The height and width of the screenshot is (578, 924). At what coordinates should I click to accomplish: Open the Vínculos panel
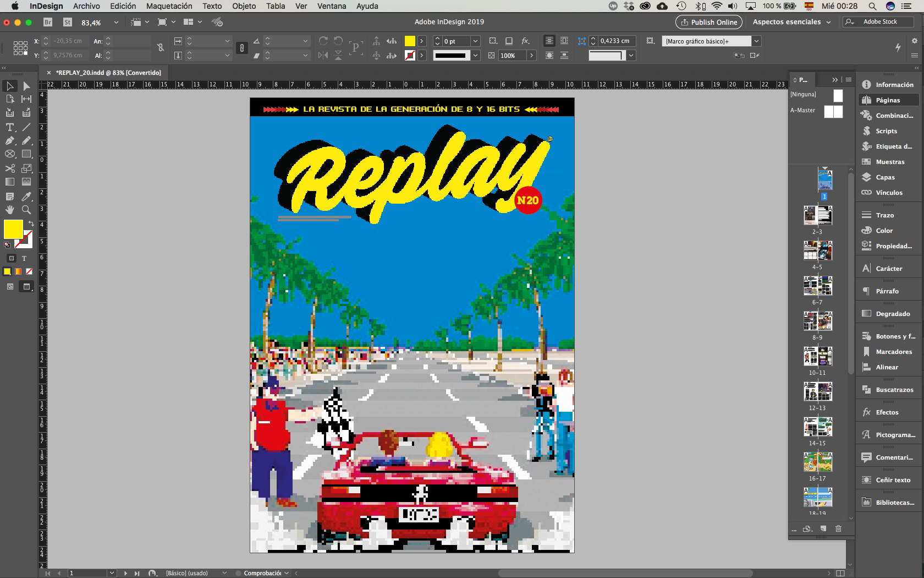(889, 193)
